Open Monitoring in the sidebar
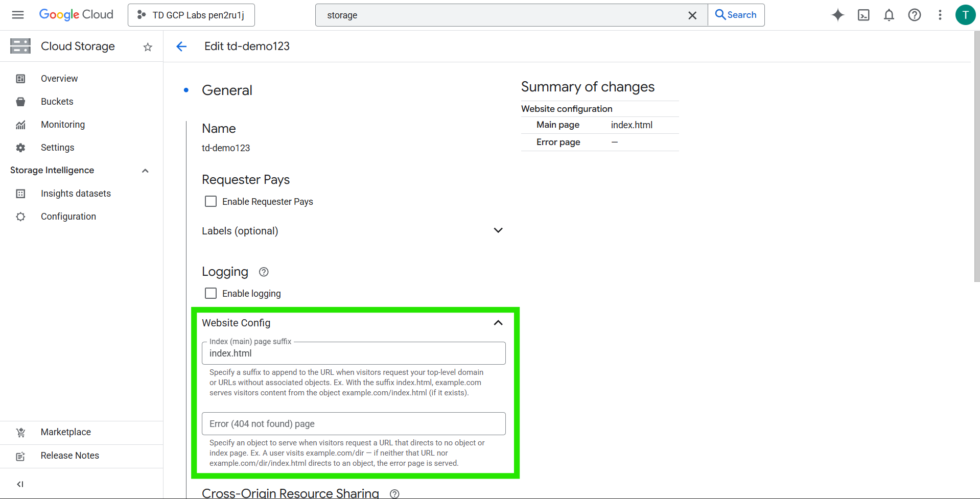 [62, 125]
